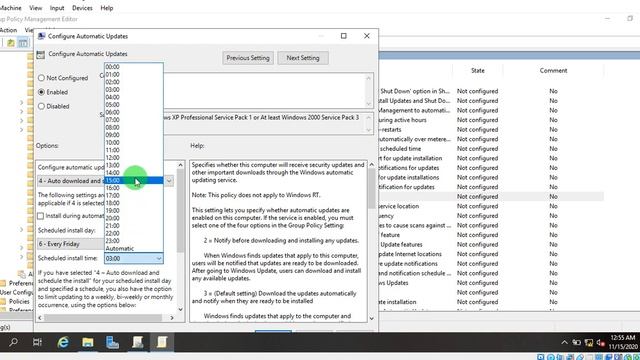This screenshot has width=640, height=360.
Task: Click the Options panel horizontal scroll-left arrow
Action: pyautogui.click(x=40, y=318)
